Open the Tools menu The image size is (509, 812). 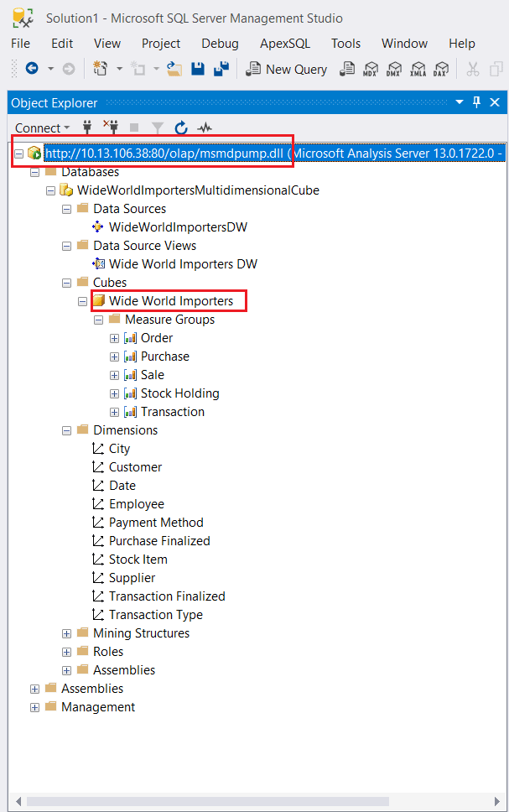coord(345,44)
